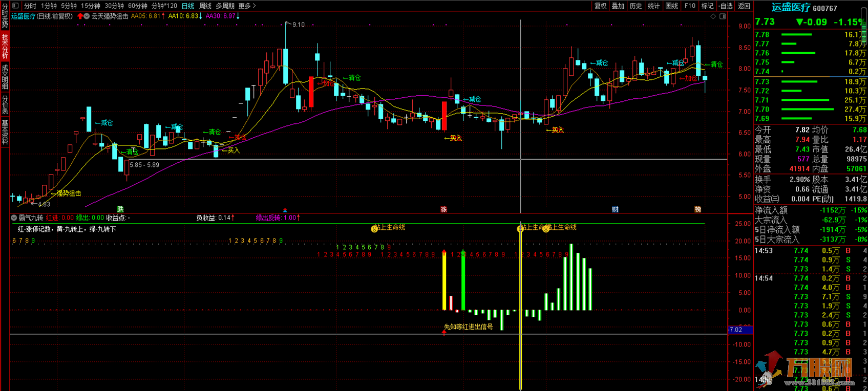Click the red 涨 marker on the time axis
This screenshot has width=868, height=391.
coord(443,209)
